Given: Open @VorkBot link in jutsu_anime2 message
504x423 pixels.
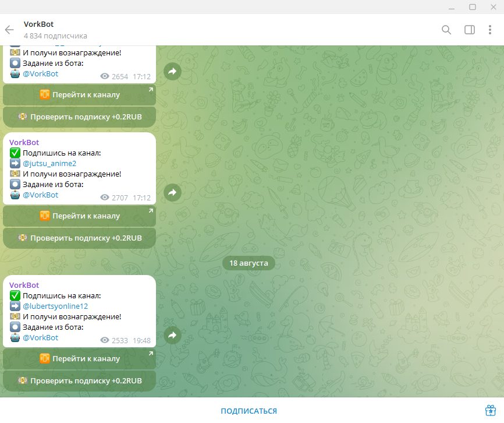Looking at the screenshot, I should (x=41, y=195).
